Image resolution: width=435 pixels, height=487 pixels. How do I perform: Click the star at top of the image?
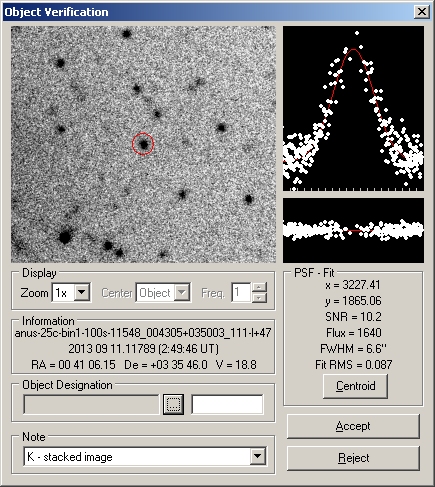tap(126, 34)
